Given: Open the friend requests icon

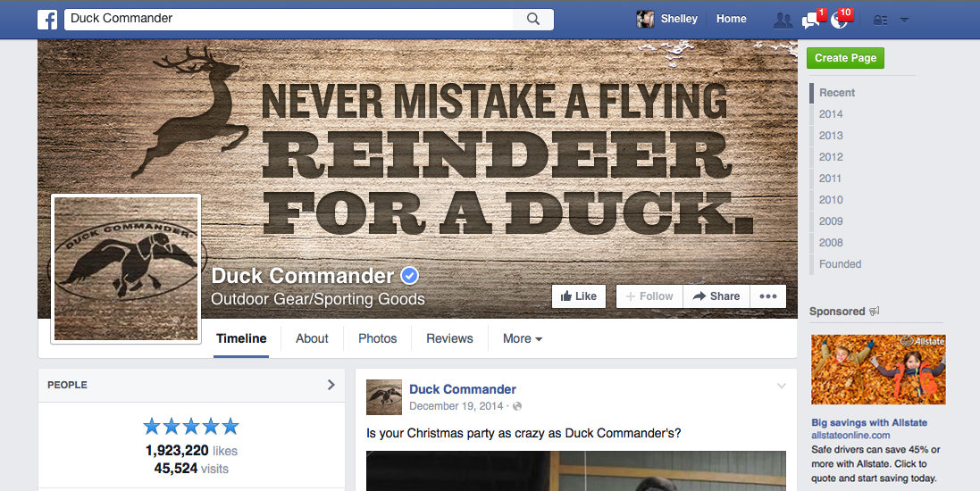Looking at the screenshot, I should [783, 20].
